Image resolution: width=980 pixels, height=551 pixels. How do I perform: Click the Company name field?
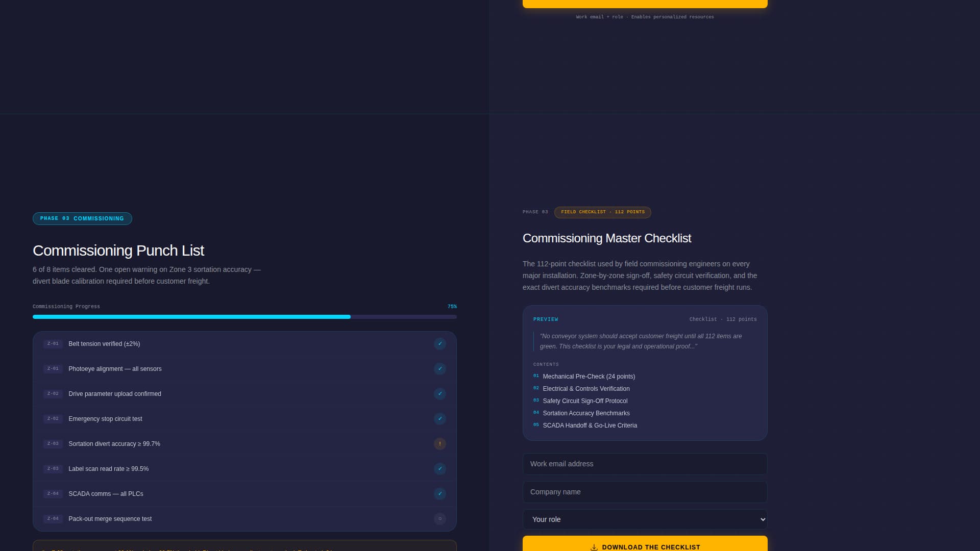[x=645, y=492]
